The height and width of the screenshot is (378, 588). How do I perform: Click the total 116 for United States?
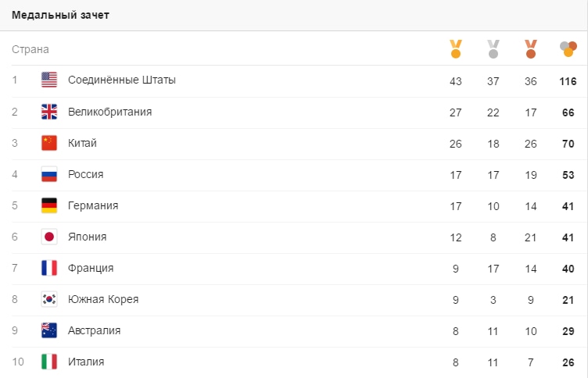[568, 81]
